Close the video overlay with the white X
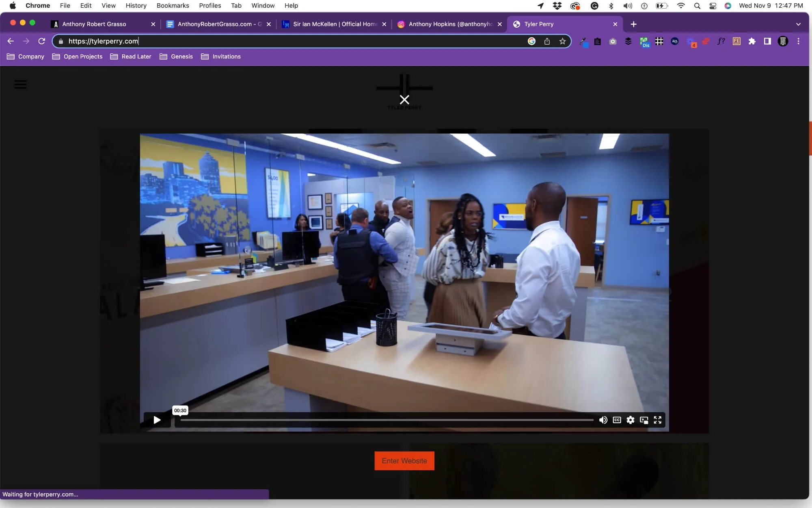The image size is (812, 508). (404, 100)
